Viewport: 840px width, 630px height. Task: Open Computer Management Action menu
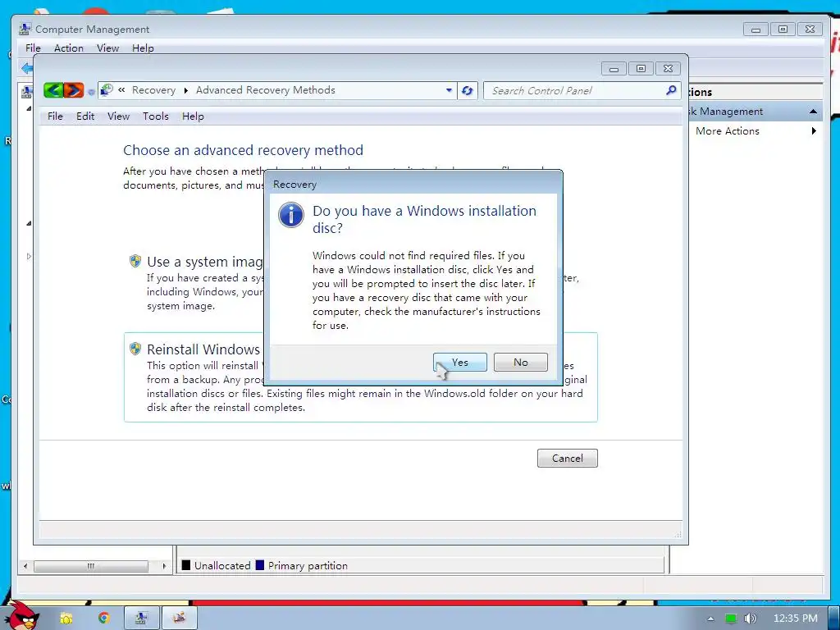coord(69,48)
